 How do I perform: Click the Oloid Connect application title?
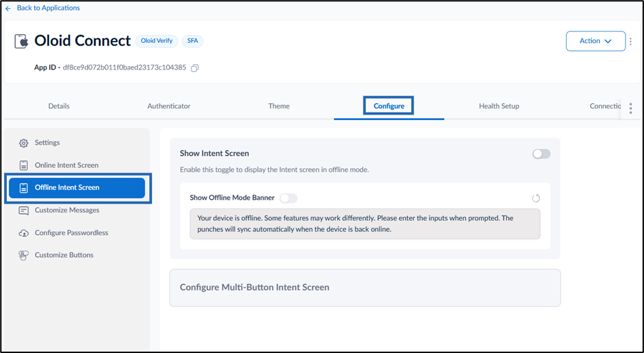(x=82, y=41)
